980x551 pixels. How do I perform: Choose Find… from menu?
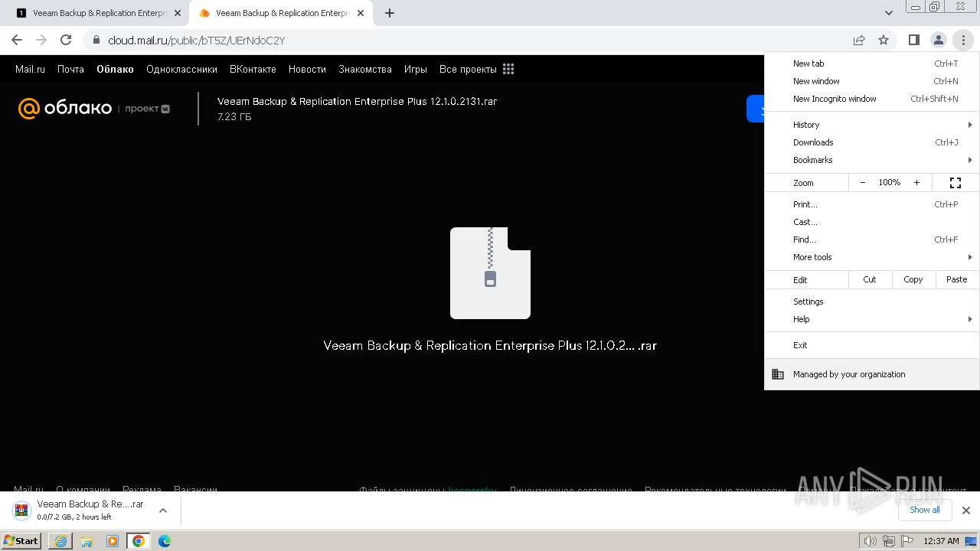click(872, 240)
